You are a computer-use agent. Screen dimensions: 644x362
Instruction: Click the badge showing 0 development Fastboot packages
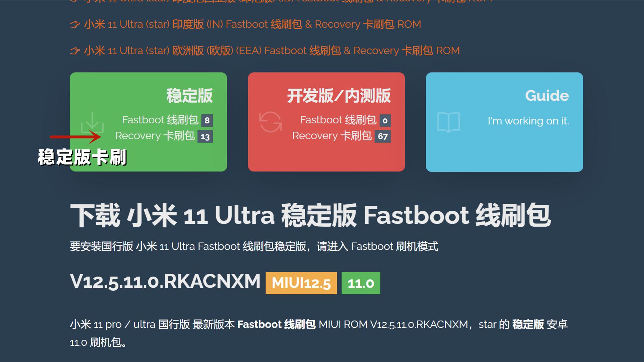[x=385, y=121]
